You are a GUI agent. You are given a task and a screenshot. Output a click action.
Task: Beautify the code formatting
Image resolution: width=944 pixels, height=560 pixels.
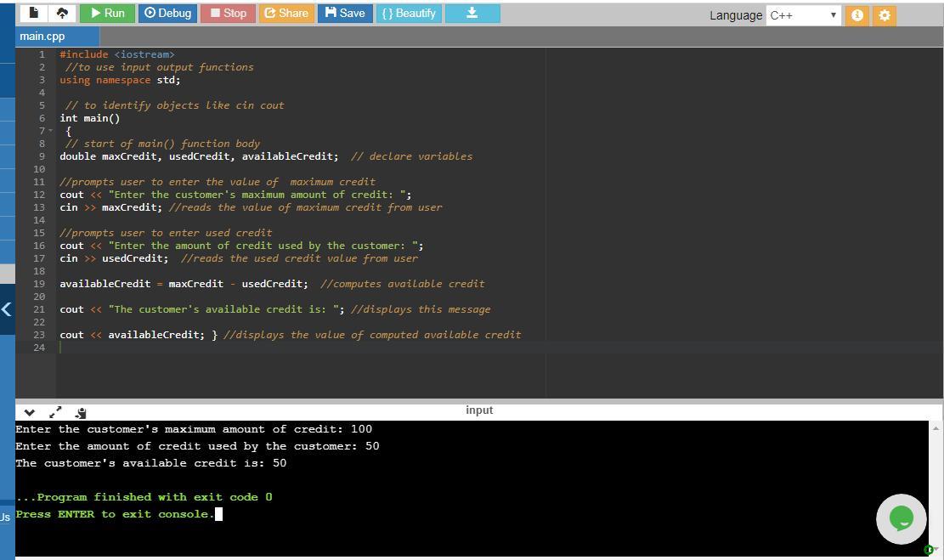(x=408, y=13)
